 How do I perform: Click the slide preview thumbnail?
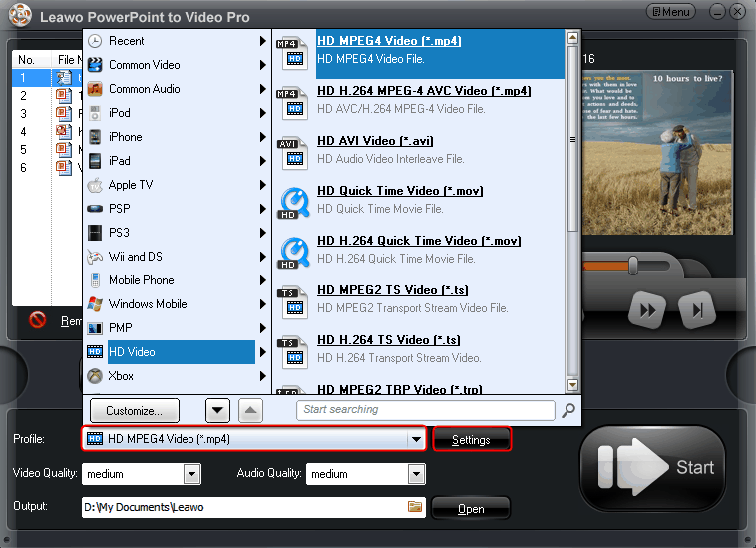pyautogui.click(x=657, y=153)
